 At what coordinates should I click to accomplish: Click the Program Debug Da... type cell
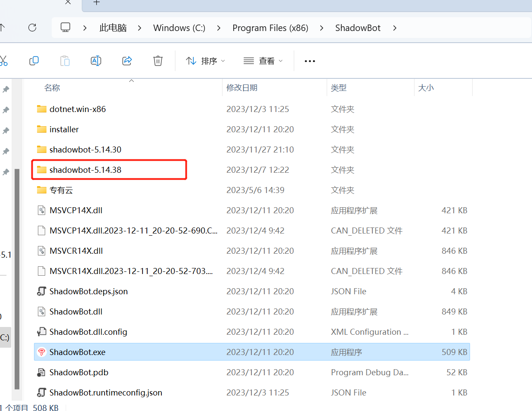point(370,372)
